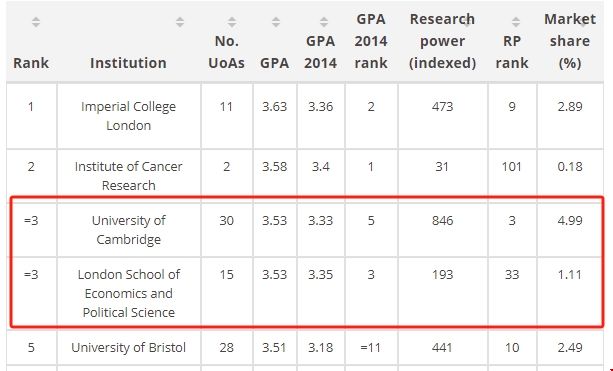This screenshot has width=613, height=371.
Task: Click Cambridge research power value 846
Action: pyautogui.click(x=443, y=220)
